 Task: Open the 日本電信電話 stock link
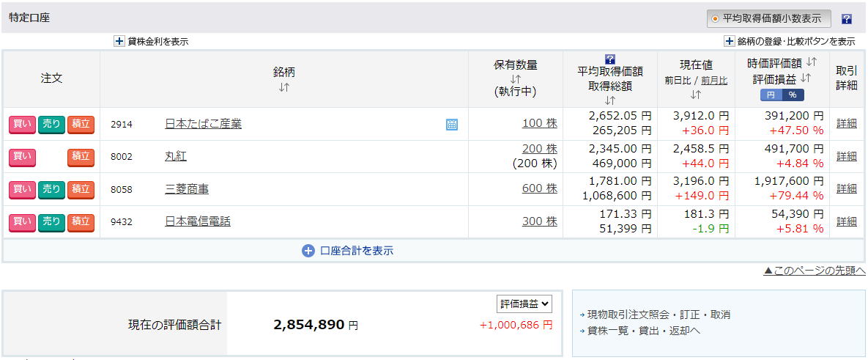pos(198,222)
